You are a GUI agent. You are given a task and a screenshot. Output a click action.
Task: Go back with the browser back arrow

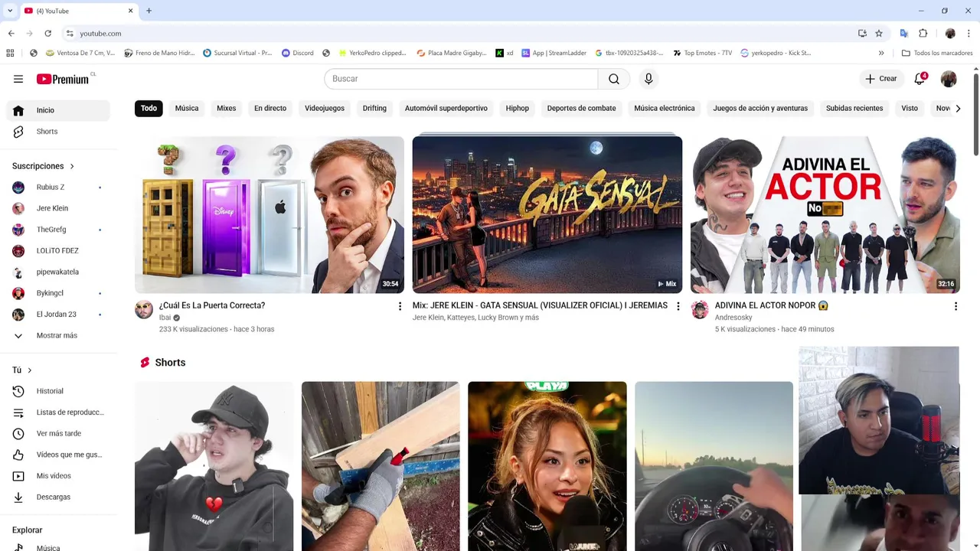point(11,33)
